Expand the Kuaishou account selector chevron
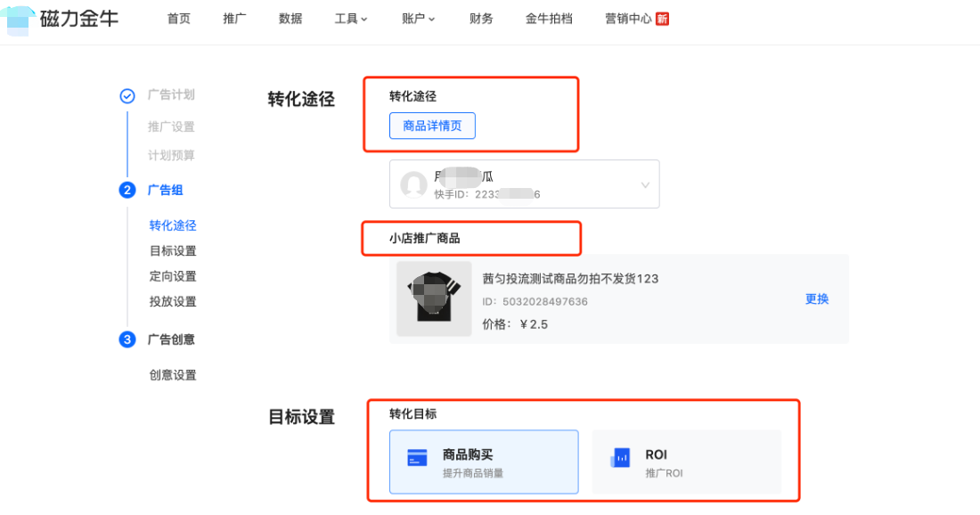This screenshot has width=980, height=515. 644,184
